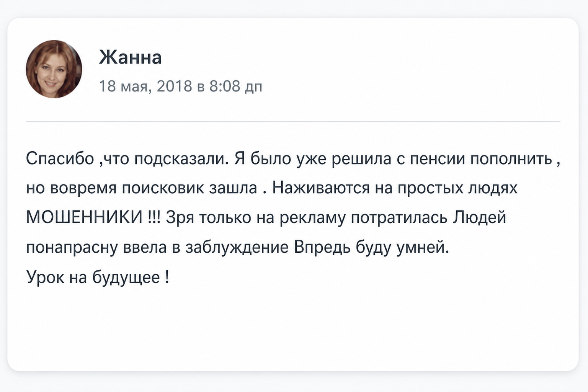
Task: Click the line Урок на будущее !
Action: coord(98,277)
